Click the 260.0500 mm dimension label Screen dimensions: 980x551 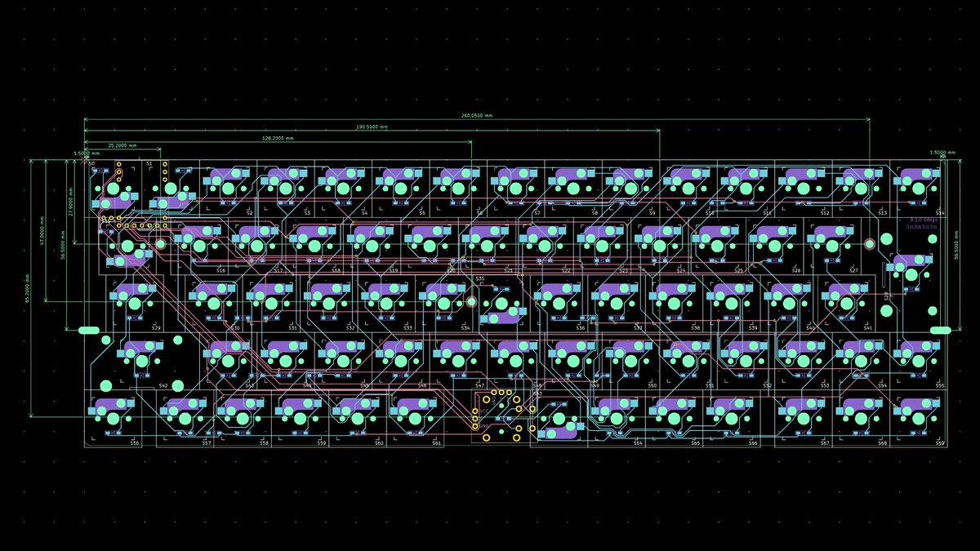coord(477,116)
